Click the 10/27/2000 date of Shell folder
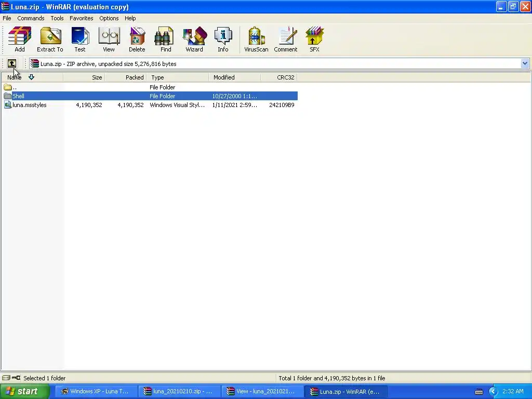 [x=235, y=96]
